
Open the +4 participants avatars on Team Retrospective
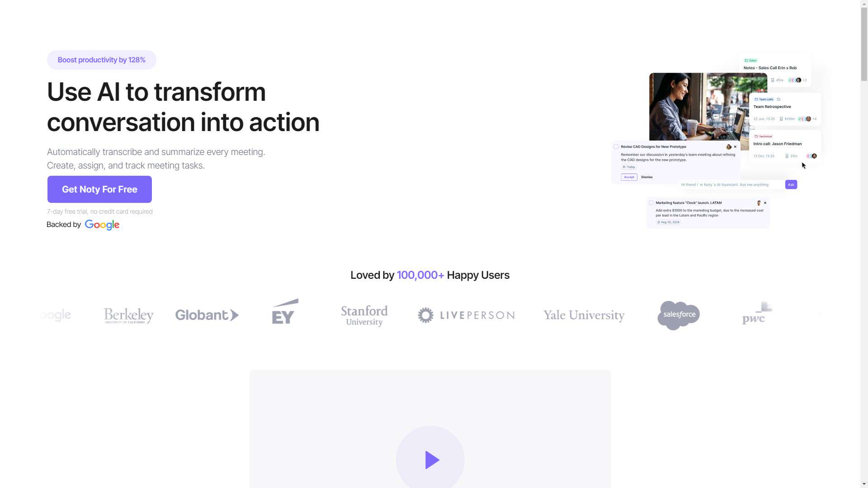[x=807, y=119]
